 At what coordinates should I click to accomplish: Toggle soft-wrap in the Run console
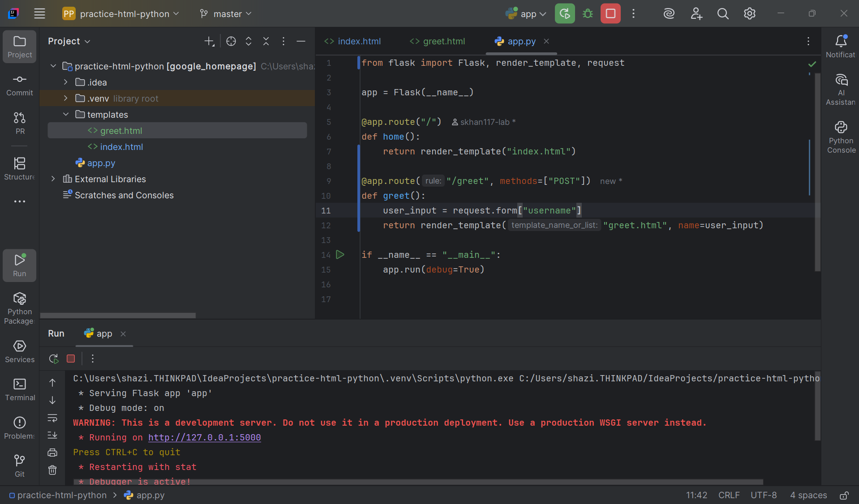point(52,418)
